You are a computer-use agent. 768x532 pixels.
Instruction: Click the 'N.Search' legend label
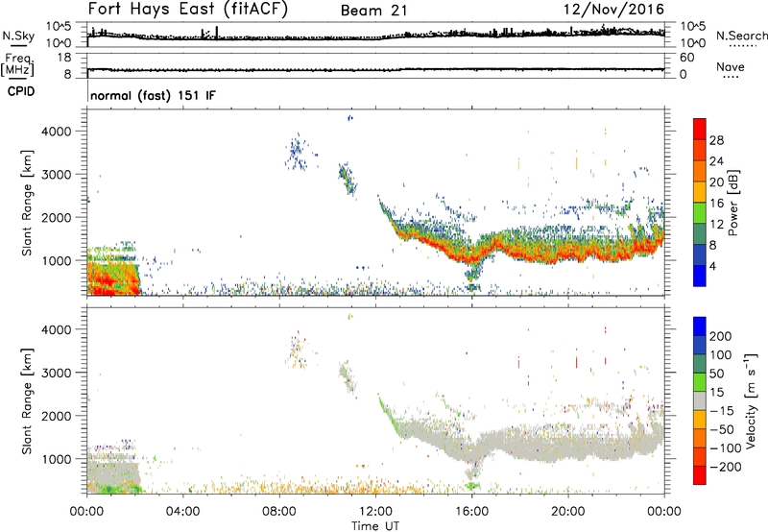742,36
